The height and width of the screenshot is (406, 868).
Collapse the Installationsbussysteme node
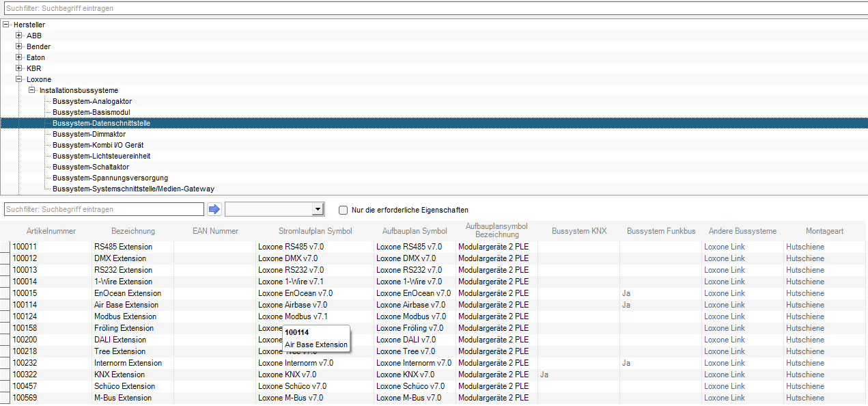(x=32, y=90)
